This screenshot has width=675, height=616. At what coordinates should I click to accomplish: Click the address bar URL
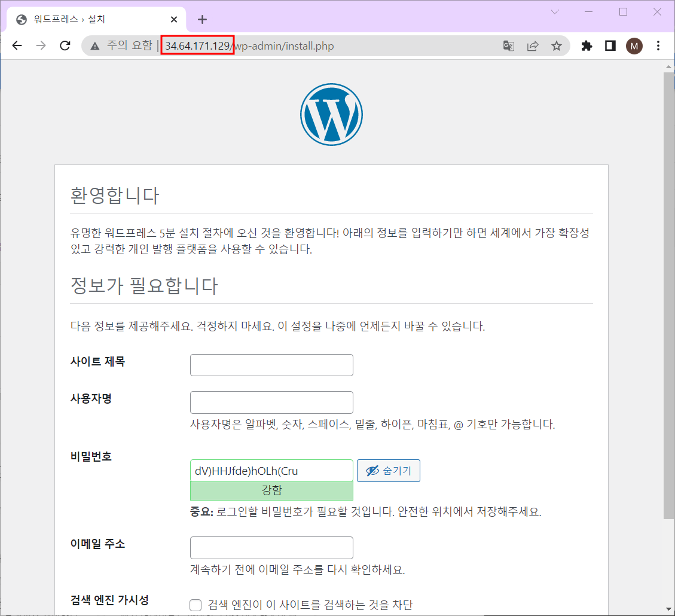pyautogui.click(x=249, y=46)
